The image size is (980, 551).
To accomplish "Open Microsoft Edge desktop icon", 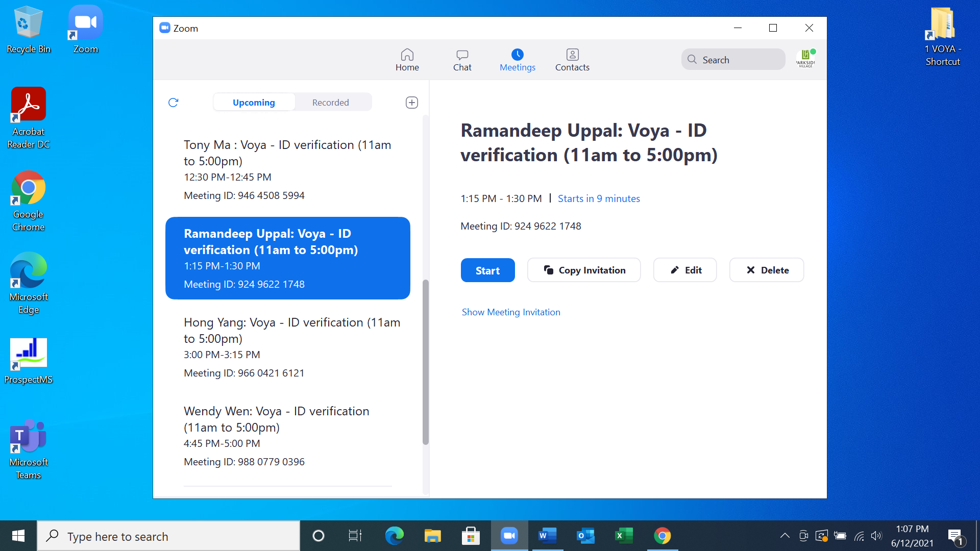I will pos(29,284).
